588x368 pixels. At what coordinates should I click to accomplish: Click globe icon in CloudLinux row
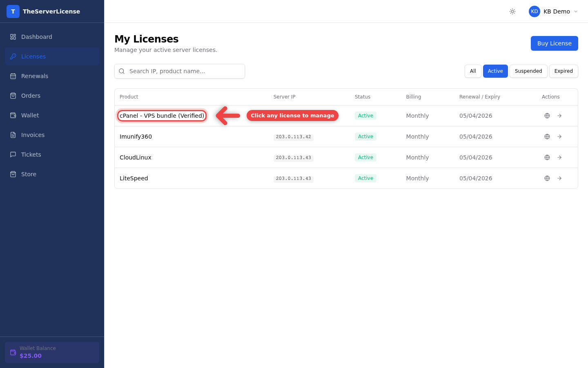547,157
